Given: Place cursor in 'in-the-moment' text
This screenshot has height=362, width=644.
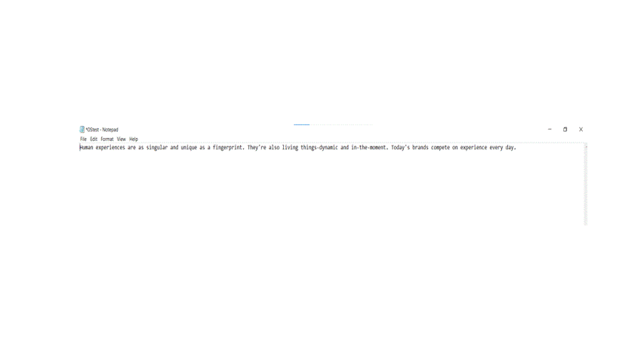Looking at the screenshot, I should tap(369, 147).
